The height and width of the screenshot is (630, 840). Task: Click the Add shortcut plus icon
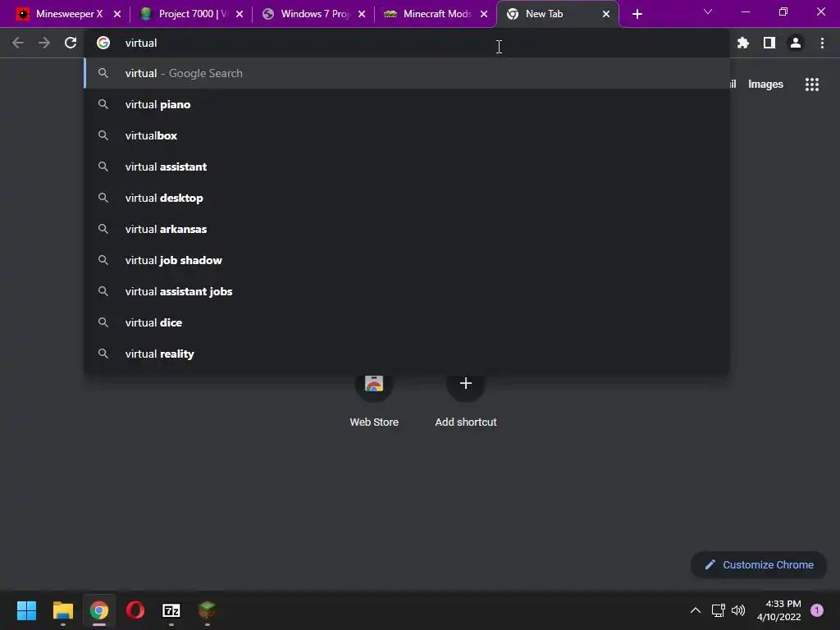466,384
